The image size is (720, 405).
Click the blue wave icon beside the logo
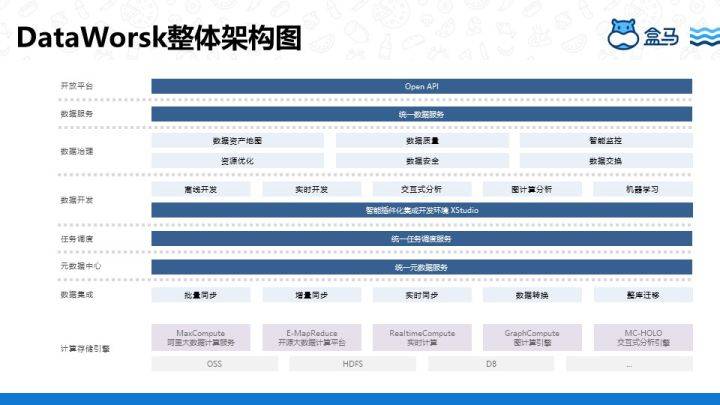tap(704, 37)
